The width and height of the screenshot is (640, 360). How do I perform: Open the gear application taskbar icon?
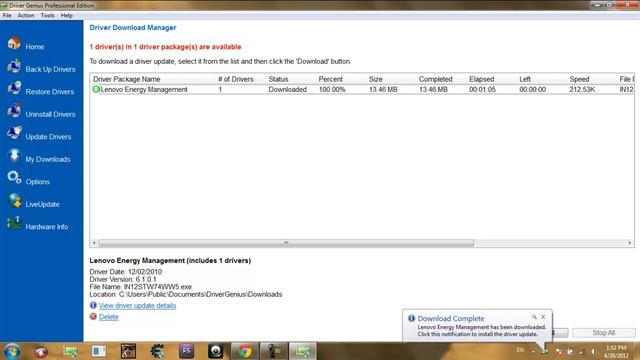click(x=157, y=351)
